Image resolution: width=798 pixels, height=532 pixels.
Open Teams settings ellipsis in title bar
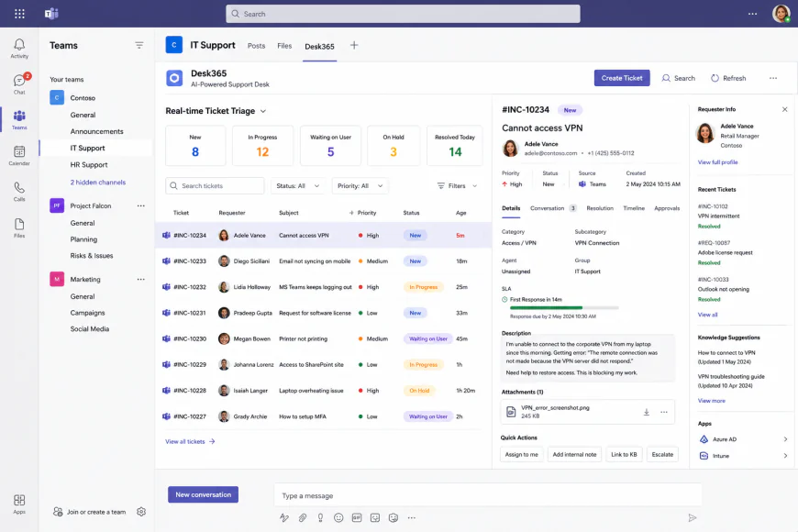pos(753,14)
